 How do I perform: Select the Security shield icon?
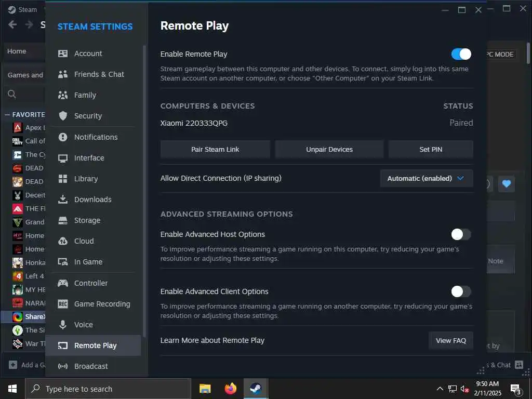click(x=63, y=116)
